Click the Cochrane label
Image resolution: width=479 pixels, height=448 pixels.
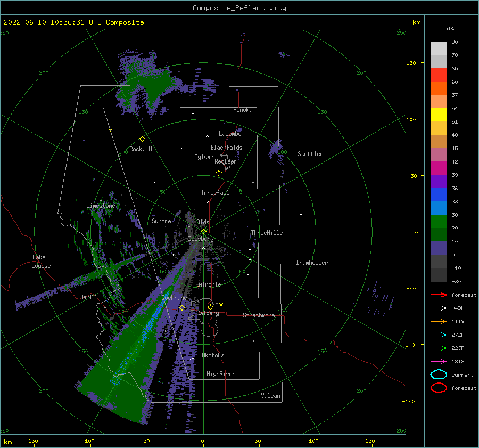coord(174,298)
